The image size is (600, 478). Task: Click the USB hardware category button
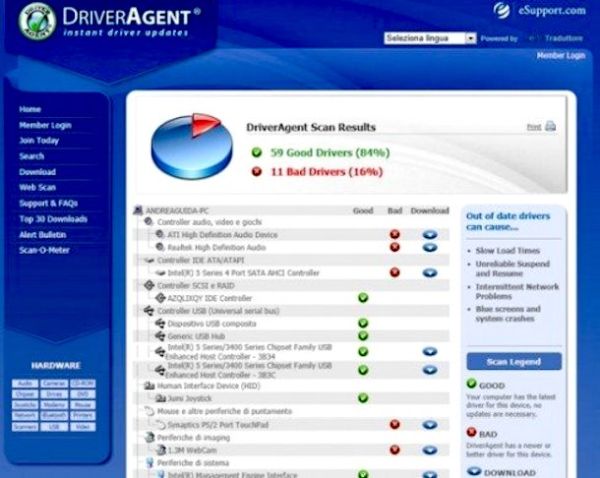(x=54, y=426)
